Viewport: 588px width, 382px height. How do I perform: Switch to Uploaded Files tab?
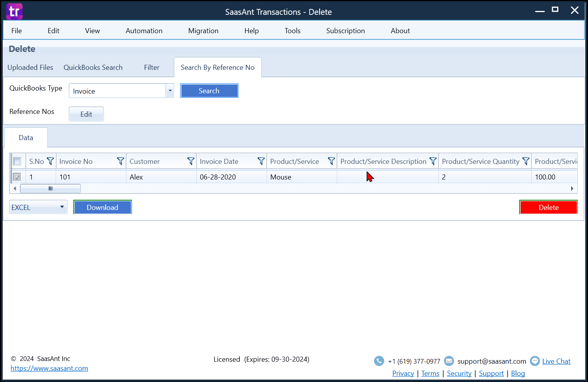pos(30,68)
